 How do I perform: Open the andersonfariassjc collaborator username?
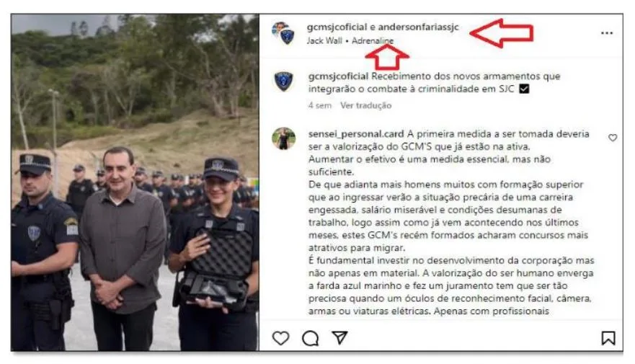pyautogui.click(x=418, y=27)
